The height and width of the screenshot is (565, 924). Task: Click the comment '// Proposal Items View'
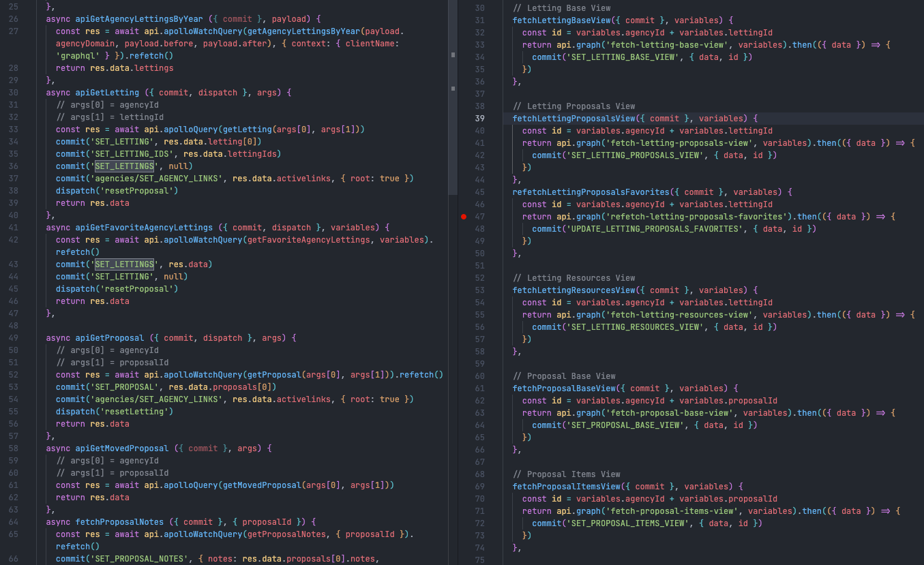pyautogui.click(x=567, y=474)
